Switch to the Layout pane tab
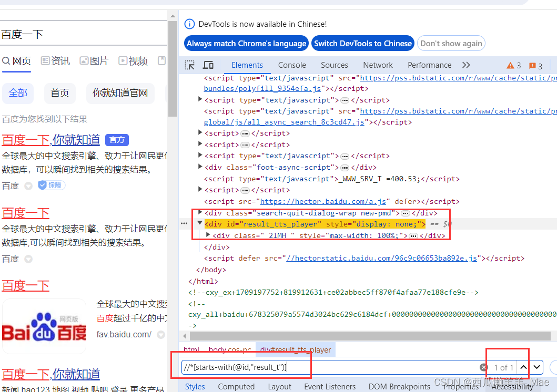This screenshot has height=392, width=557. 280,387
